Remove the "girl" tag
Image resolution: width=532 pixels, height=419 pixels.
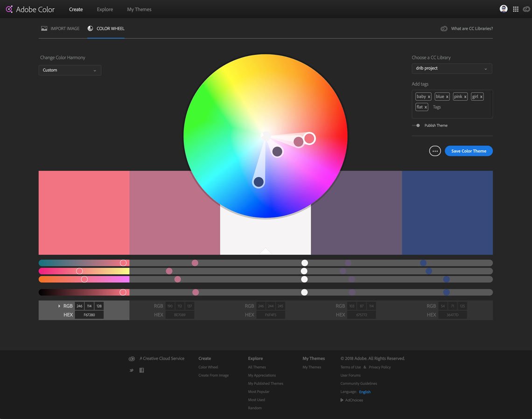click(481, 97)
